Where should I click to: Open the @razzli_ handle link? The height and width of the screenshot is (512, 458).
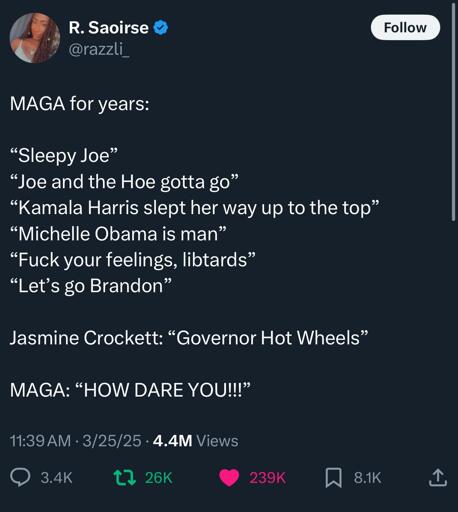[x=99, y=49]
